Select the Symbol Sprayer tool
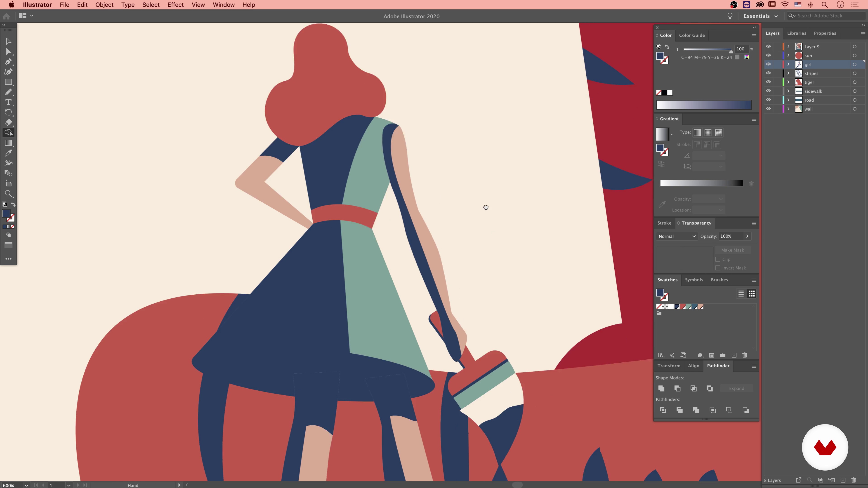 point(8,163)
